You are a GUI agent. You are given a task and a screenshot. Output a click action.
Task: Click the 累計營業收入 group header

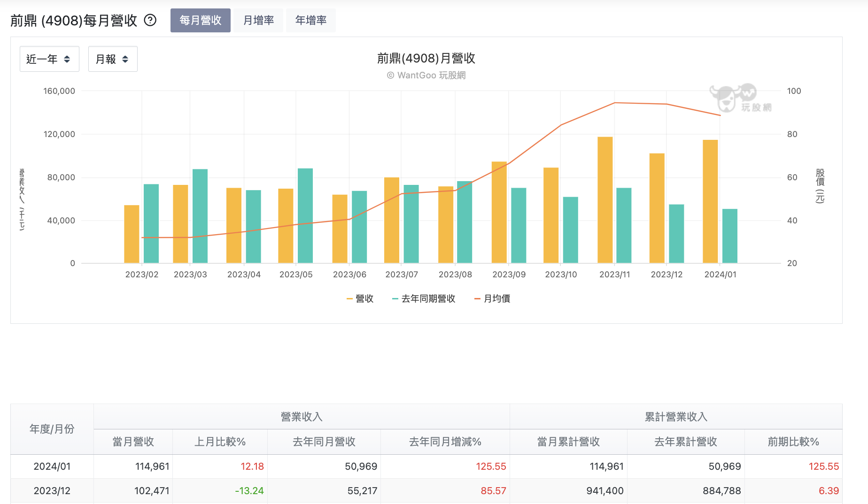point(676,417)
